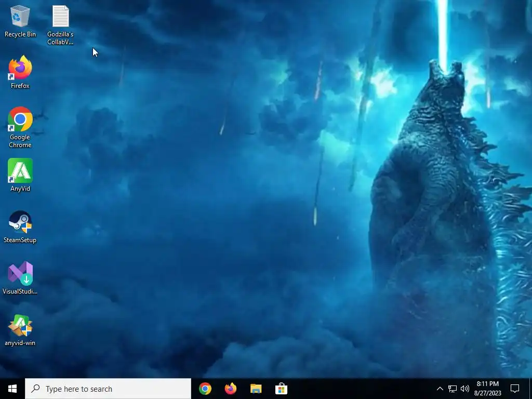Select the Google Chrome desktop shortcut

point(20,128)
